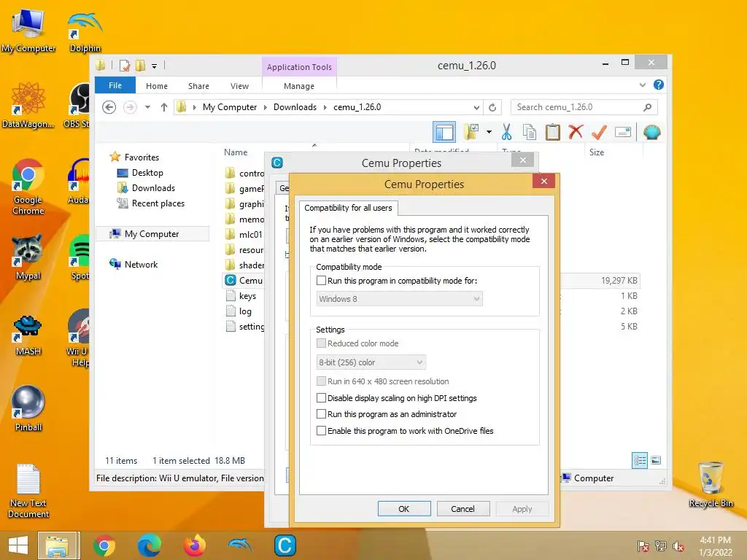Open Firefox from the taskbar

coord(194,545)
